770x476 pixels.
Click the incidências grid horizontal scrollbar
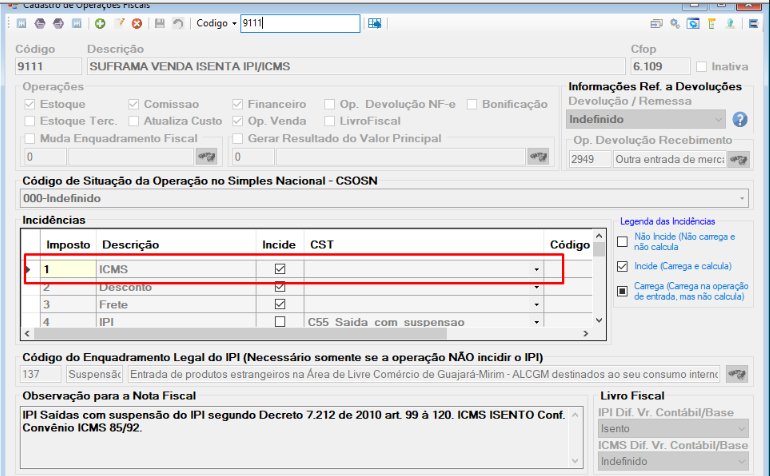point(240,334)
